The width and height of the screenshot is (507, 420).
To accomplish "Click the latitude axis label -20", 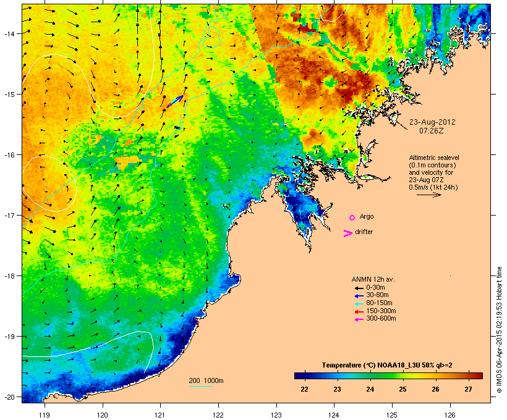I will 9,397.
